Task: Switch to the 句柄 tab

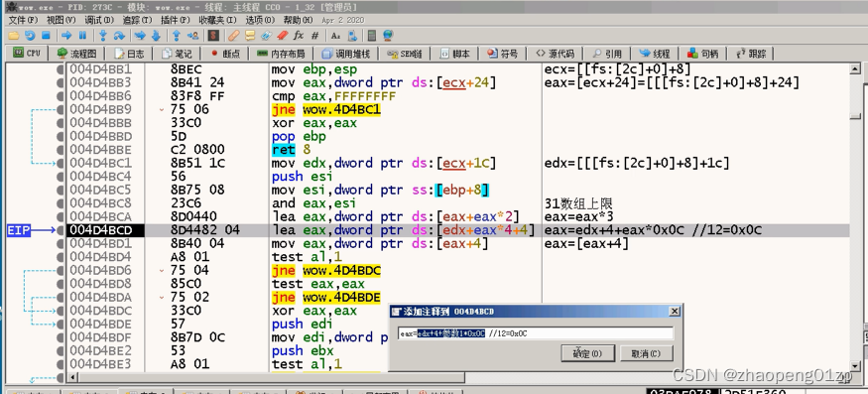Action: (x=702, y=54)
